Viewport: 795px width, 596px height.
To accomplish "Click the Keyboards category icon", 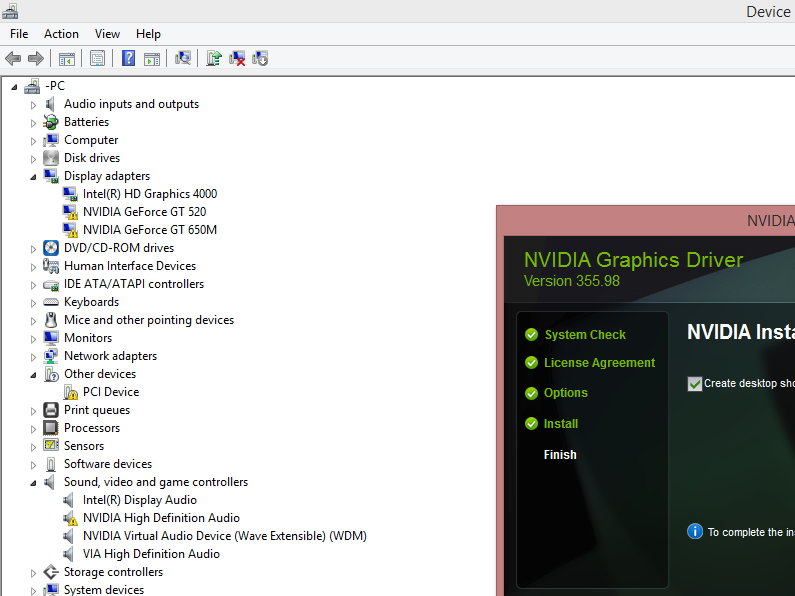I will point(51,302).
